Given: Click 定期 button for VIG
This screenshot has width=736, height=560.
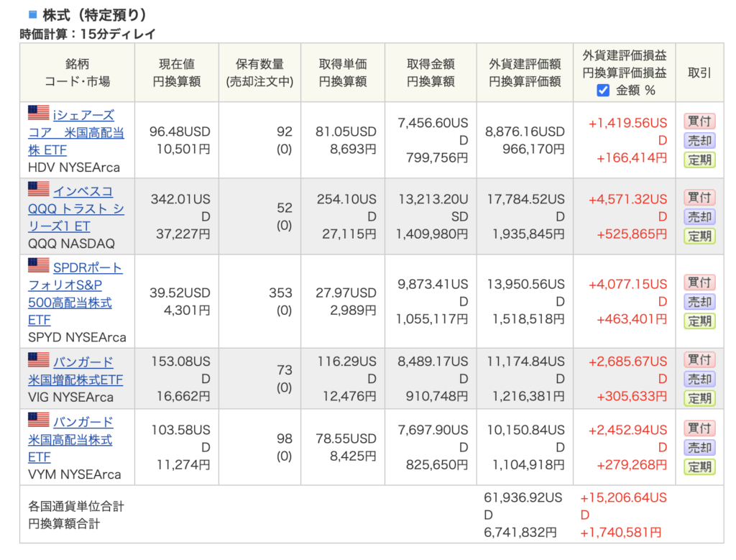Looking at the screenshot, I should click(699, 398).
